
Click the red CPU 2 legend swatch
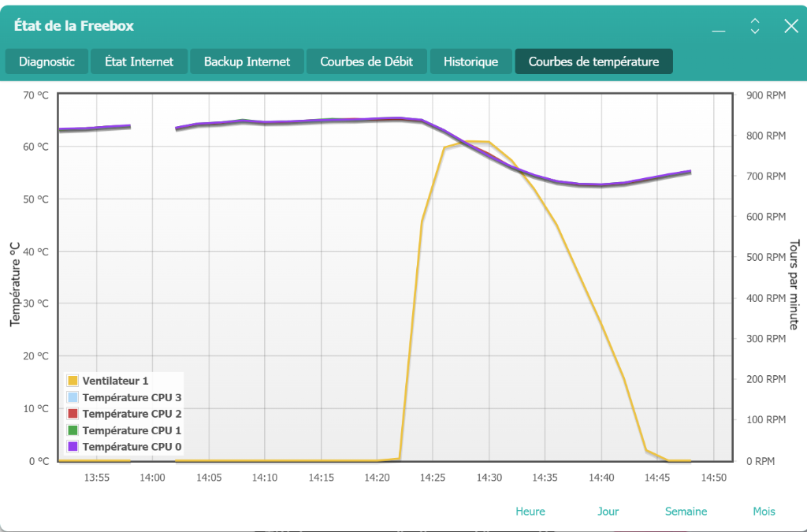click(x=73, y=414)
